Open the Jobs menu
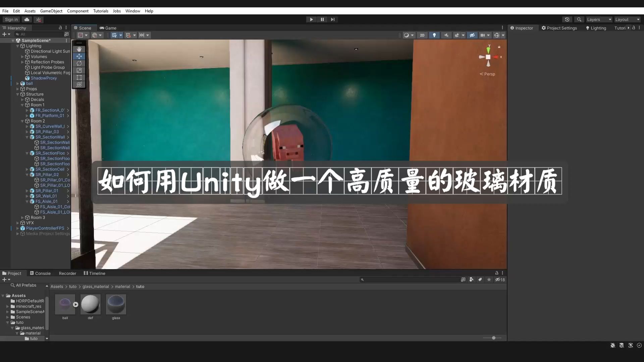This screenshot has width=644, height=362. (117, 11)
